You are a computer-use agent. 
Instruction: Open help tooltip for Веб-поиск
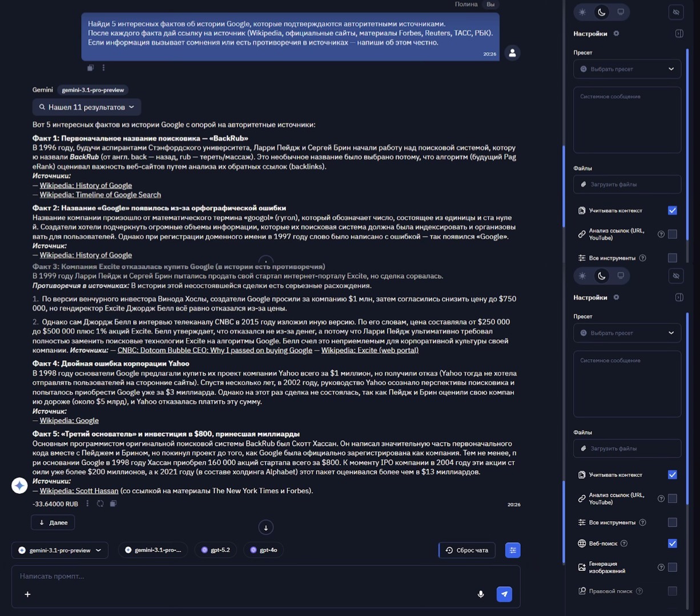(x=624, y=543)
